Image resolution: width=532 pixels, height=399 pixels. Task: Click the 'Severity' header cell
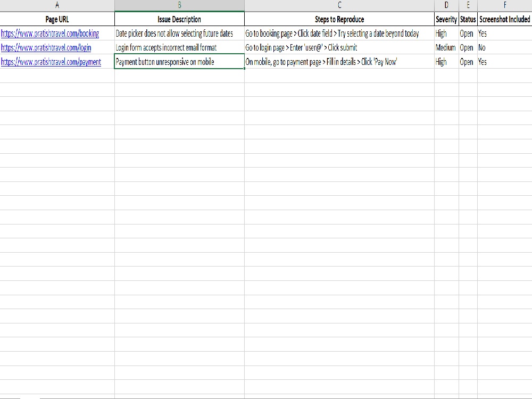[446, 19]
